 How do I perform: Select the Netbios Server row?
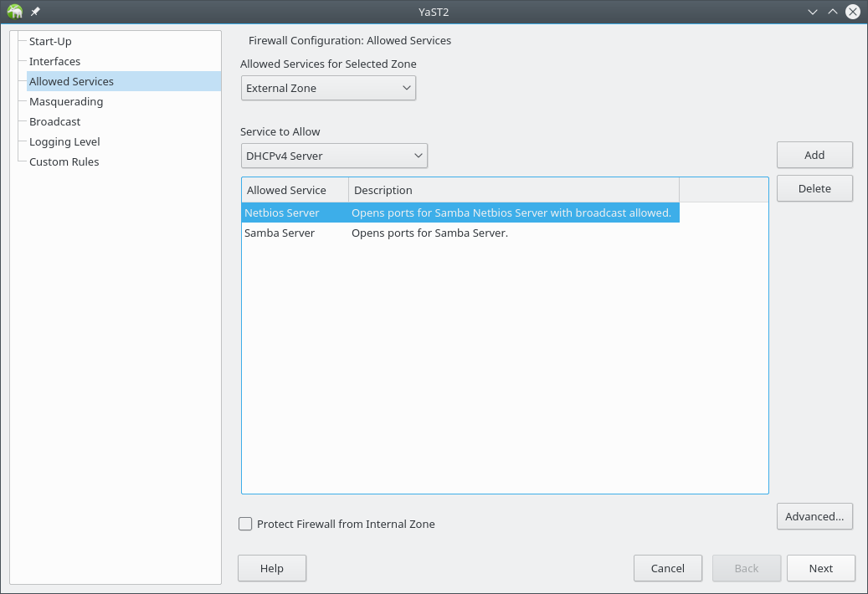coord(460,213)
